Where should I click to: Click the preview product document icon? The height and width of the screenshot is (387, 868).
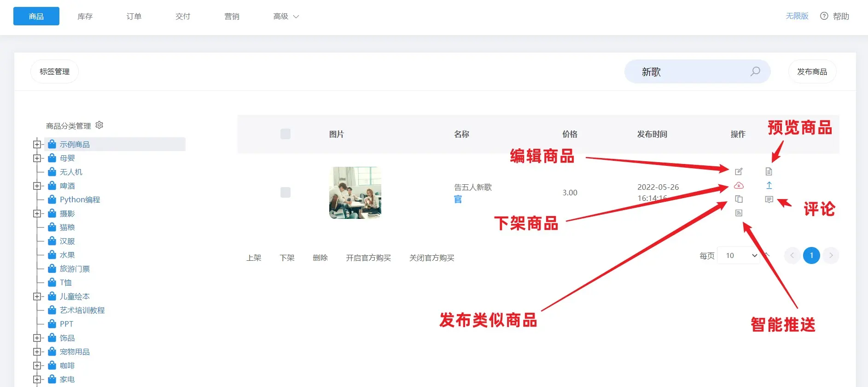(x=769, y=172)
